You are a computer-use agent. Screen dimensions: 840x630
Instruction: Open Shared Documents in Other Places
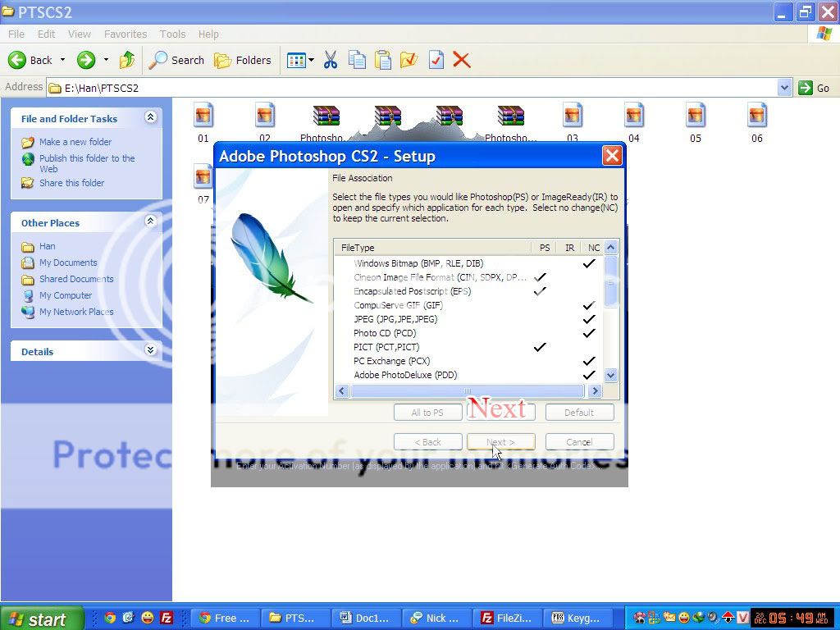point(76,279)
